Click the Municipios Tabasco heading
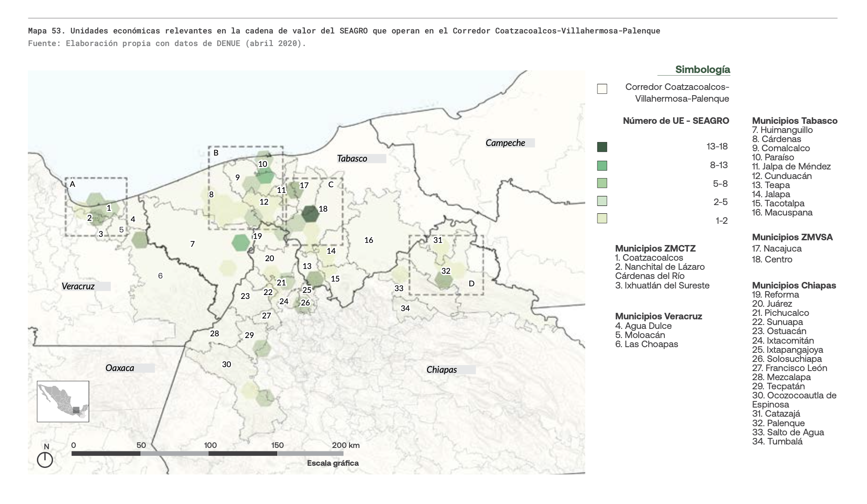867x504 pixels. 795,121
